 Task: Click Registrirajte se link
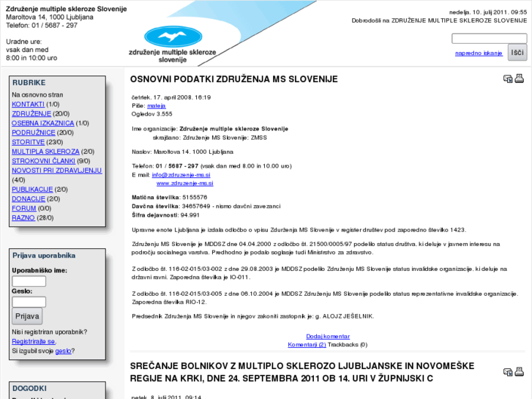coord(33,341)
